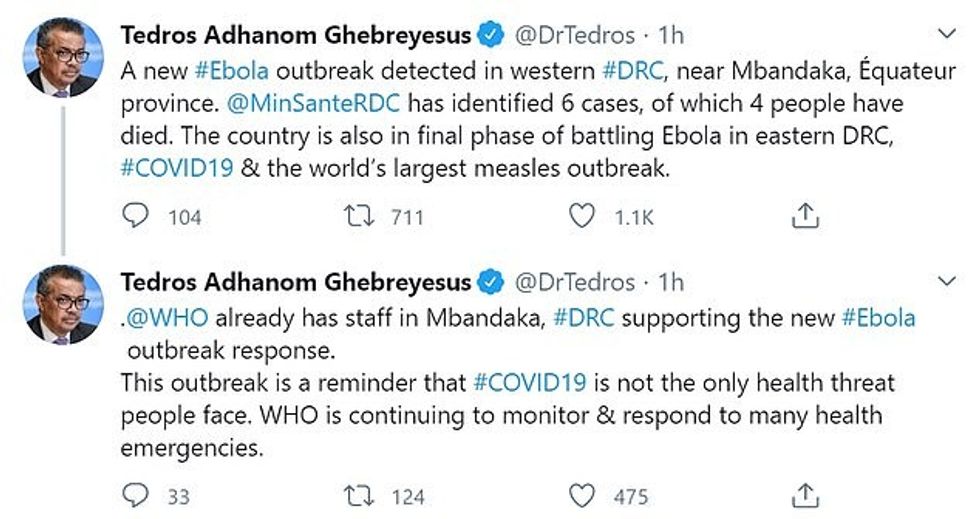Open the #DRC hashtag in second tweet
Screen dimensions: 980x519
pyautogui.click(x=581, y=319)
